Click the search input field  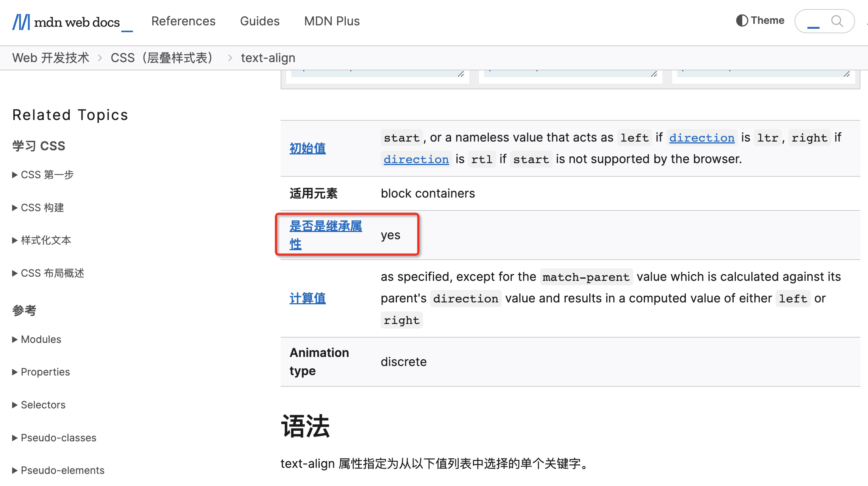814,22
